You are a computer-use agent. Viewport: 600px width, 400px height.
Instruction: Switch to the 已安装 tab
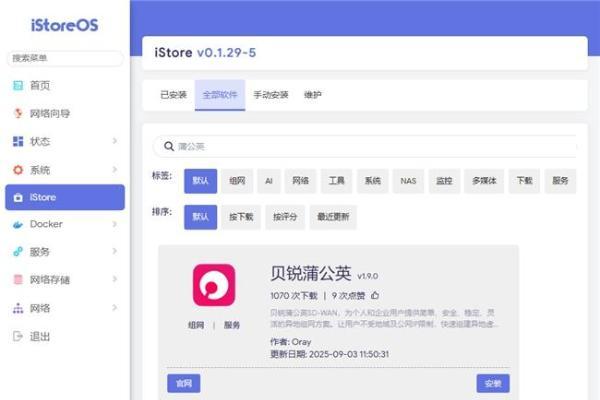pos(173,95)
